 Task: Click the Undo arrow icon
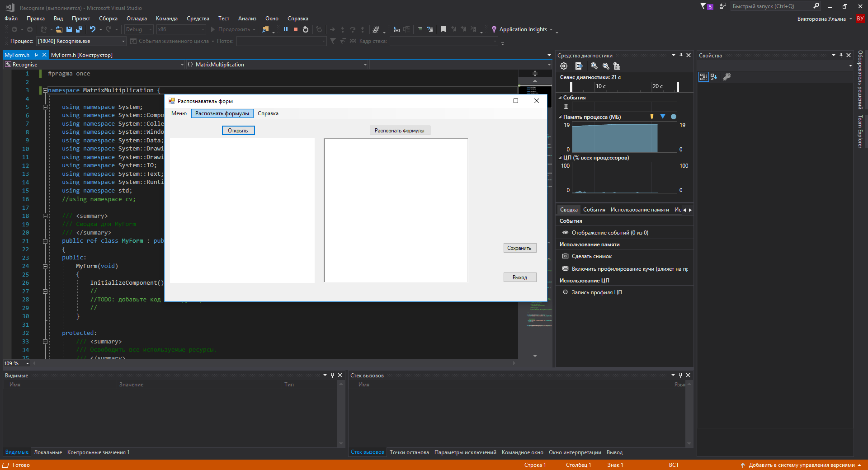(x=92, y=29)
